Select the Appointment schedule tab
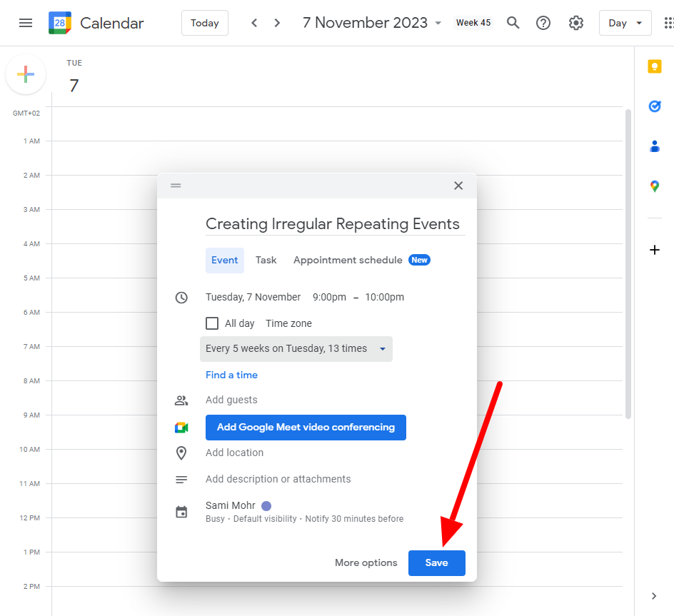The image size is (674, 616). 349,260
